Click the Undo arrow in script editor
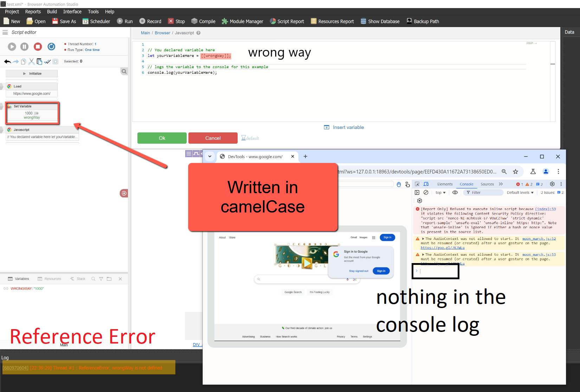 (x=7, y=62)
